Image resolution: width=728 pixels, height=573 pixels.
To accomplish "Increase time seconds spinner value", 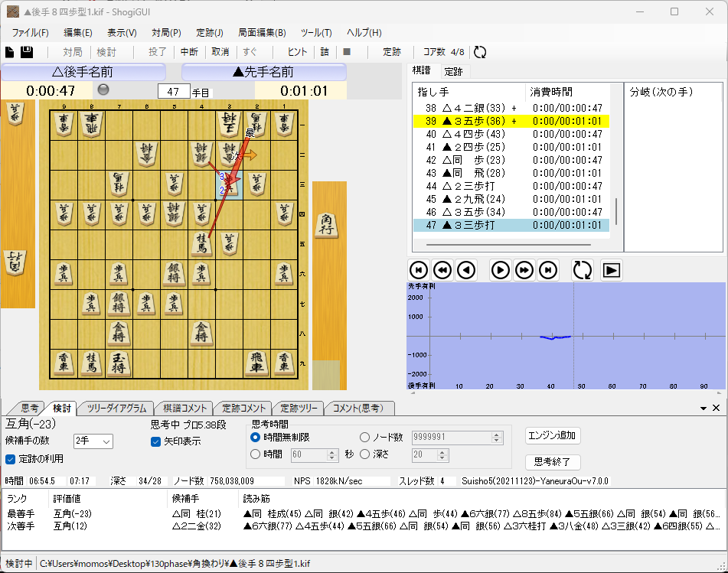I will pos(332,452).
